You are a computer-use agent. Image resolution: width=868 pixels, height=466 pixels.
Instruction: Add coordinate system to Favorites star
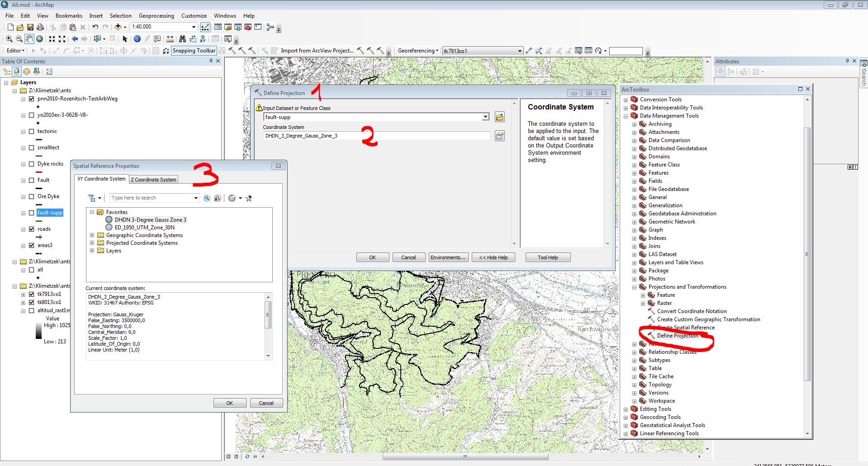pyautogui.click(x=249, y=198)
